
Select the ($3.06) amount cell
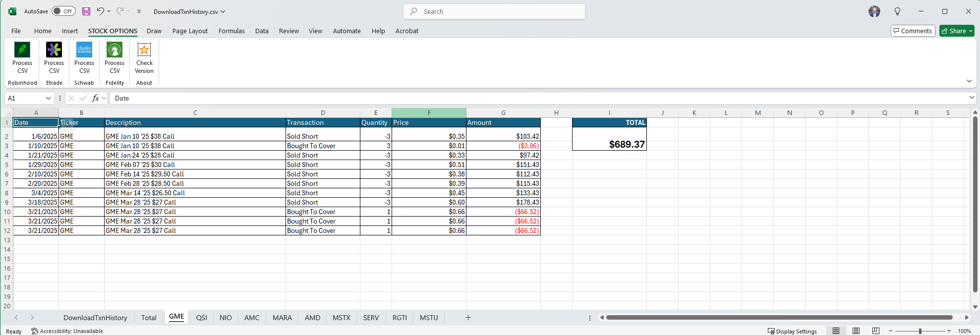coord(503,146)
